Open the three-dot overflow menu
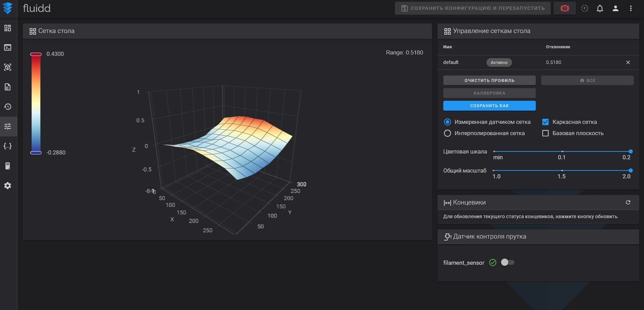The image size is (644, 310). [631, 9]
